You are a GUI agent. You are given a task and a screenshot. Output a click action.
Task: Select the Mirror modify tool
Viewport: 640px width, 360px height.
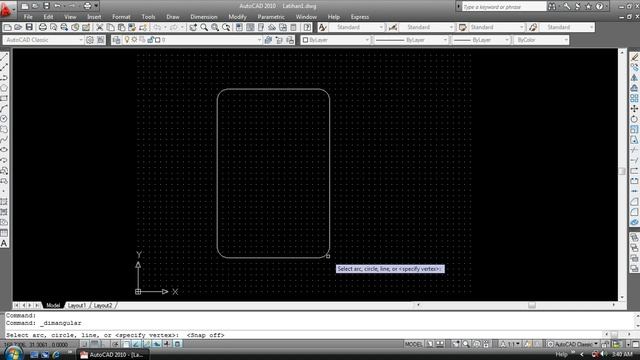tap(634, 78)
